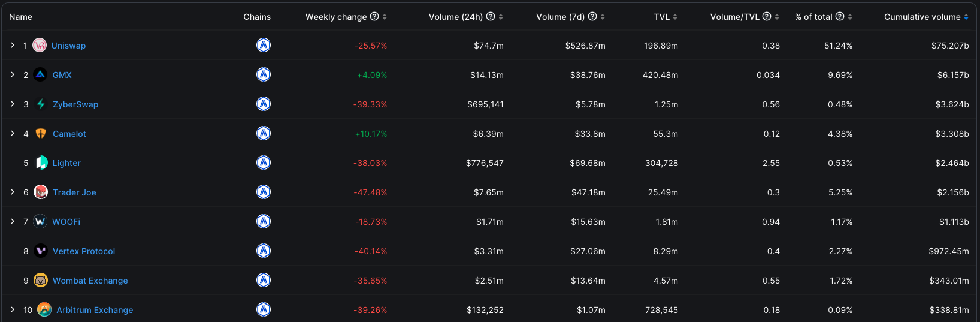Open the Arbitrum Exchange link
This screenshot has height=322, width=980.
click(x=95, y=310)
